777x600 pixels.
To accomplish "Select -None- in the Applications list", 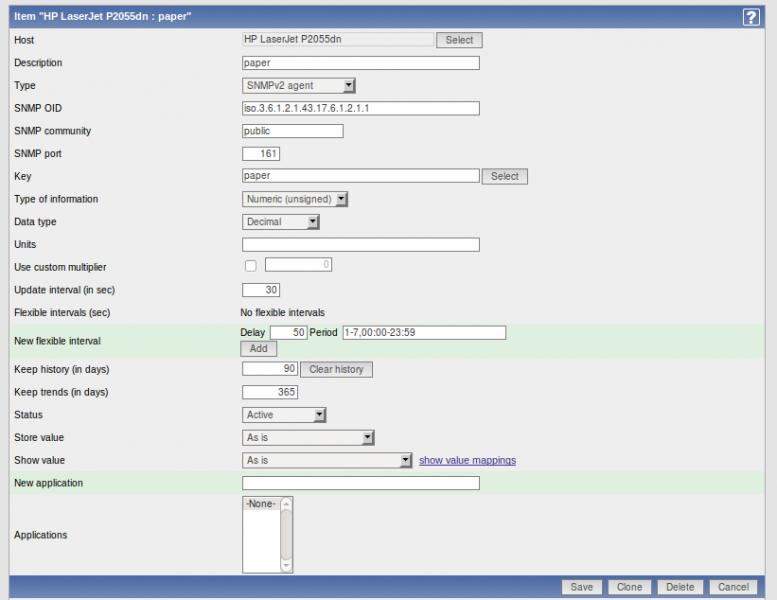I will point(261,504).
